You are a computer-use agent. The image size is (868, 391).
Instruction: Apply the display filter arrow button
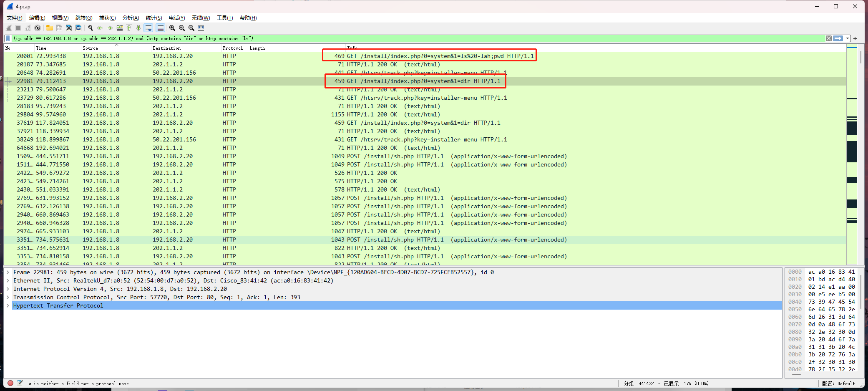(838, 38)
